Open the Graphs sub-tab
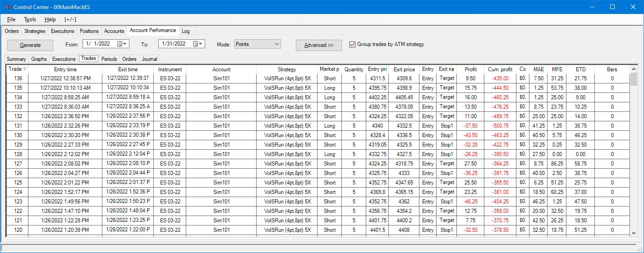Image resolution: width=644 pixels, height=253 pixels. coord(39,59)
